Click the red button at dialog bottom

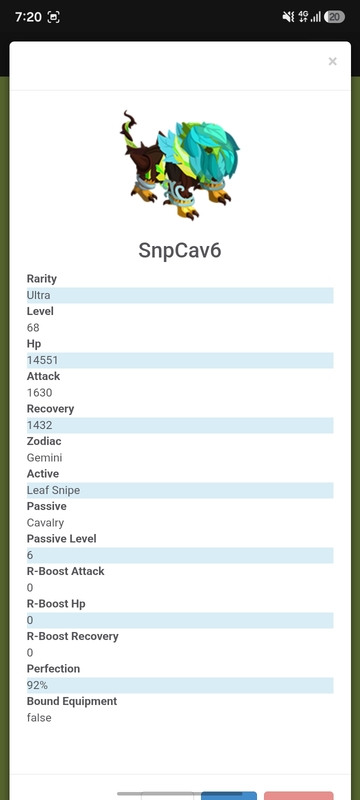pos(299,796)
